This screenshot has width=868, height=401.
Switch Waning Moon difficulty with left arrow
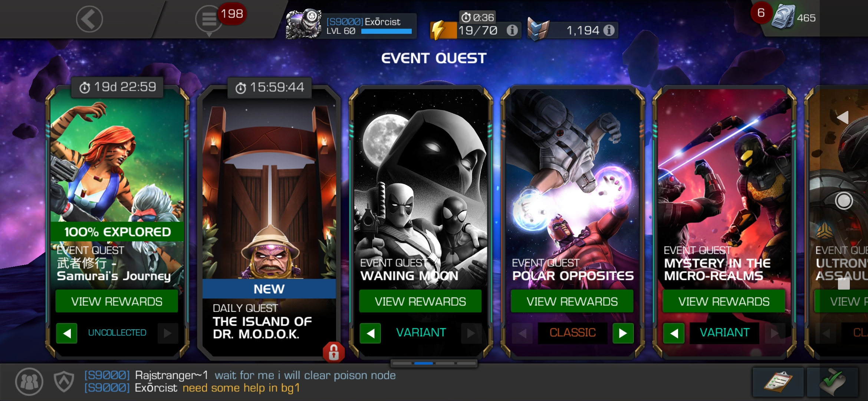click(370, 333)
